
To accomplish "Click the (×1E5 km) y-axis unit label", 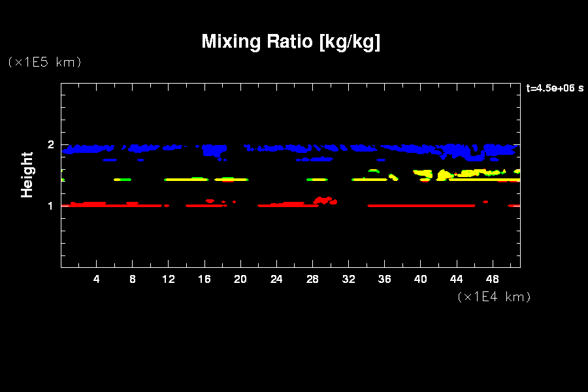I will 44,62.
